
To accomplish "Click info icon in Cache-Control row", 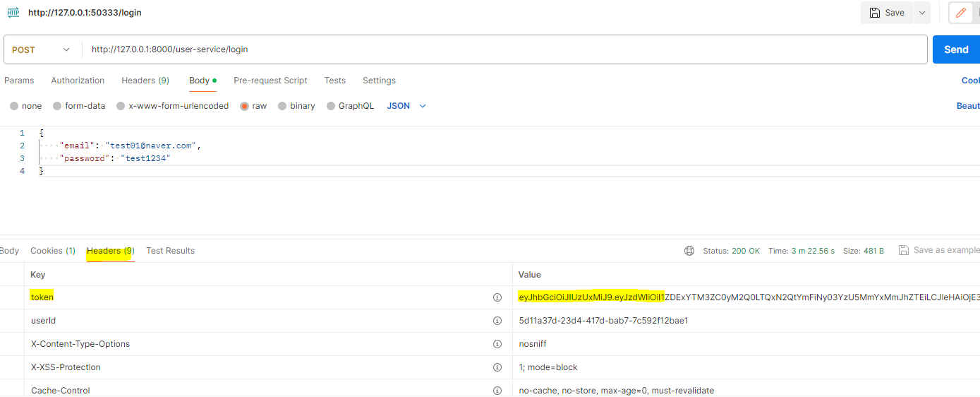I will (497, 391).
